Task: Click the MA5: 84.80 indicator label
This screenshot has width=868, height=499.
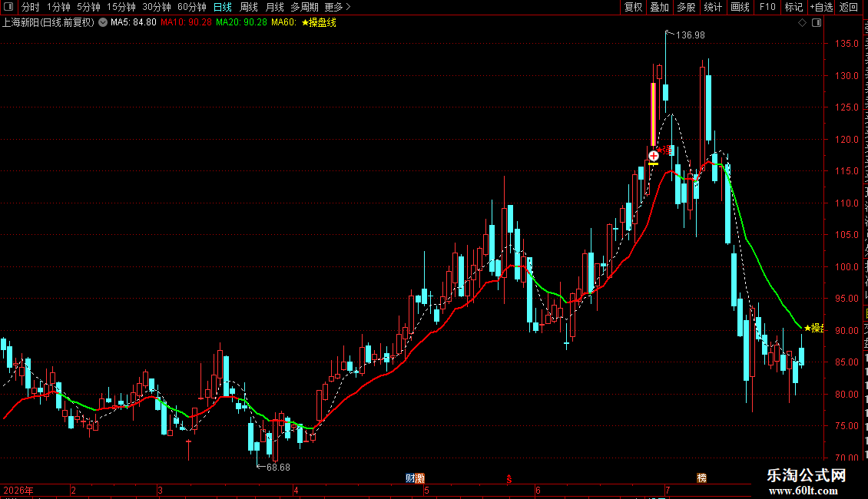Action: tap(134, 23)
